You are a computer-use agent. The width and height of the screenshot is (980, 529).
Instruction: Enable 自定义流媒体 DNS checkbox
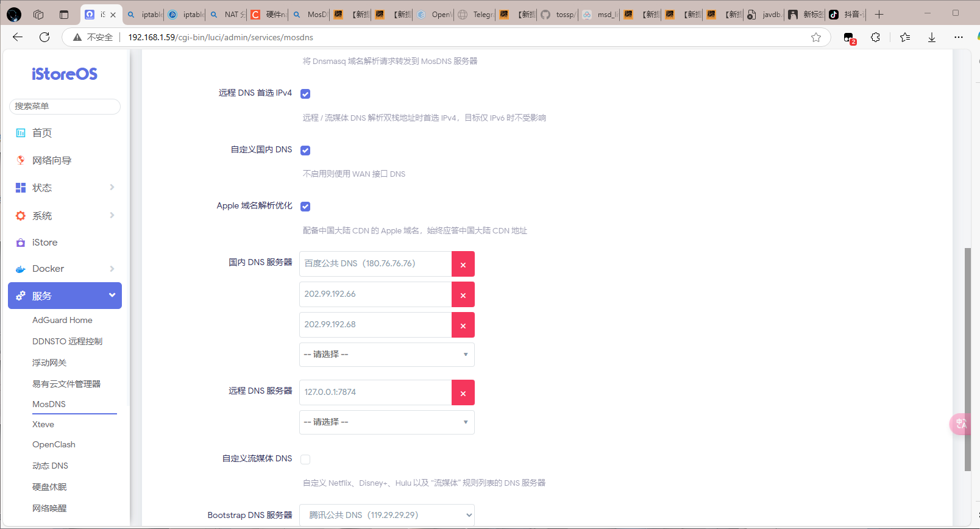click(305, 460)
